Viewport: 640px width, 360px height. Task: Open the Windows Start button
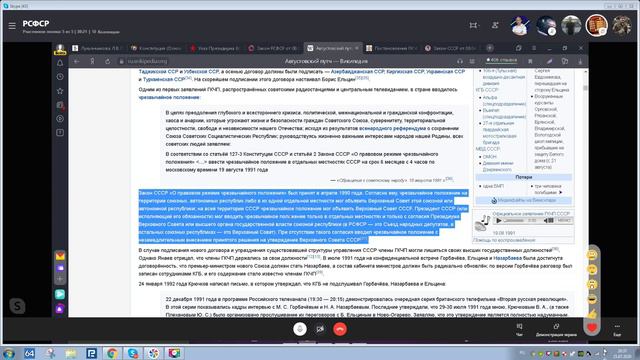coord(9,353)
